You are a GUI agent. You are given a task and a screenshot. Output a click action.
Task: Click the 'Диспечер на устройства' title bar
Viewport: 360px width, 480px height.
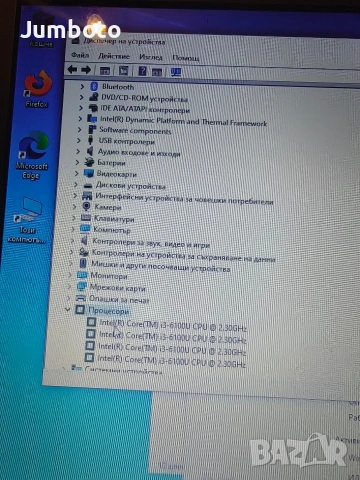pyautogui.click(x=124, y=42)
